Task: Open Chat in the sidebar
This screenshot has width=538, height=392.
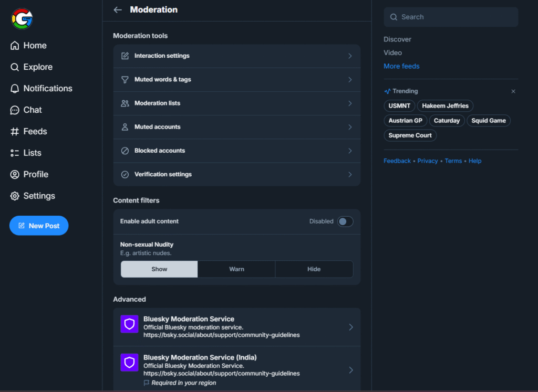Action: pyautogui.click(x=26, y=110)
